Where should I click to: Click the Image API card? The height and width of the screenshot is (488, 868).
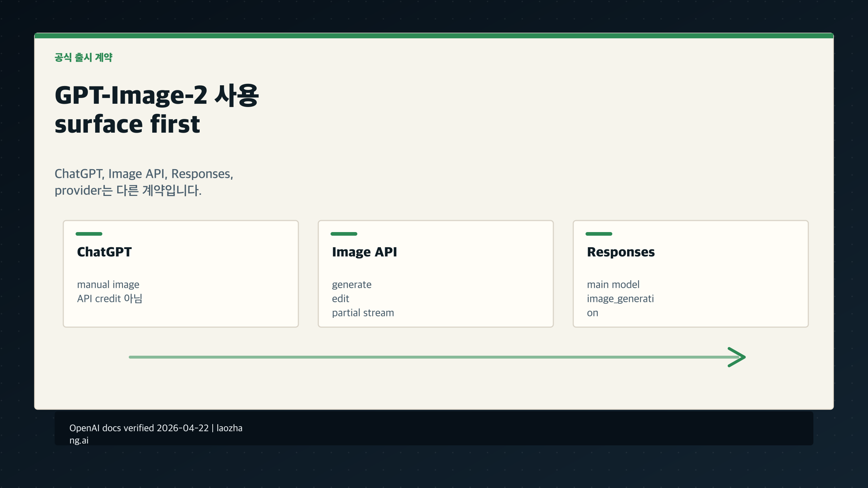tap(435, 274)
